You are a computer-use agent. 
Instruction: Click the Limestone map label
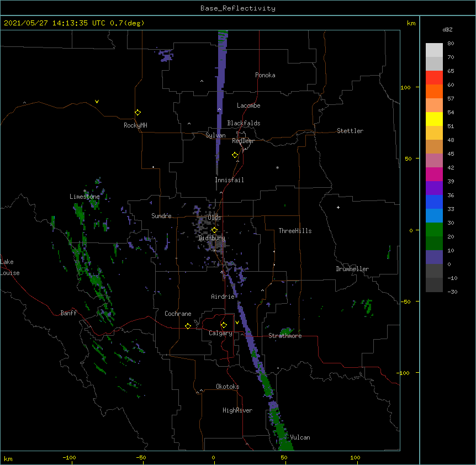(x=84, y=197)
